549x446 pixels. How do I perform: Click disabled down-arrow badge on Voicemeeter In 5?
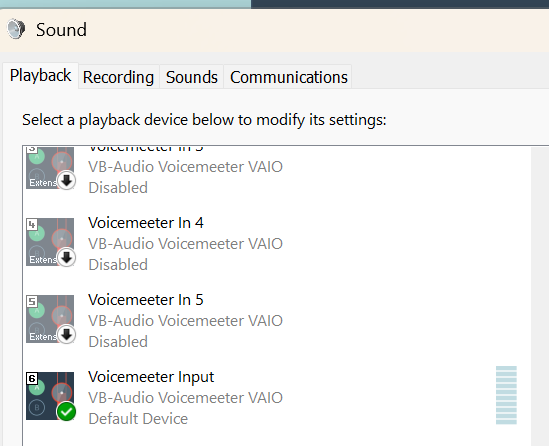[67, 335]
